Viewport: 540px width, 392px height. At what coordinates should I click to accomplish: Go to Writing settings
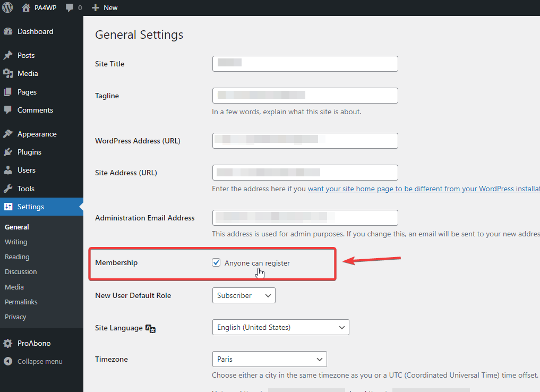pyautogui.click(x=16, y=242)
